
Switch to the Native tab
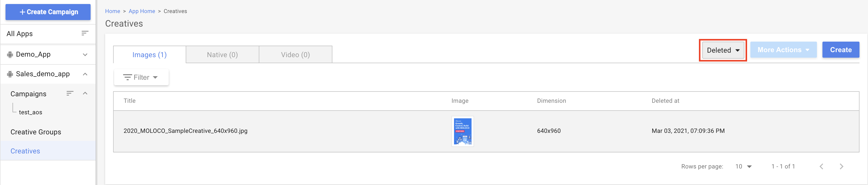[x=222, y=55]
